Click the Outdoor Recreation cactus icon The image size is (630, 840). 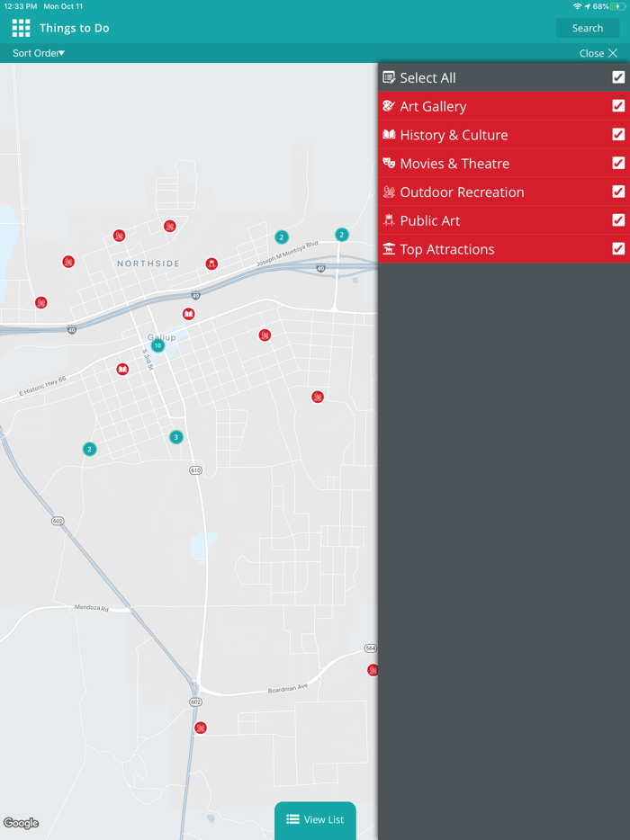[389, 192]
